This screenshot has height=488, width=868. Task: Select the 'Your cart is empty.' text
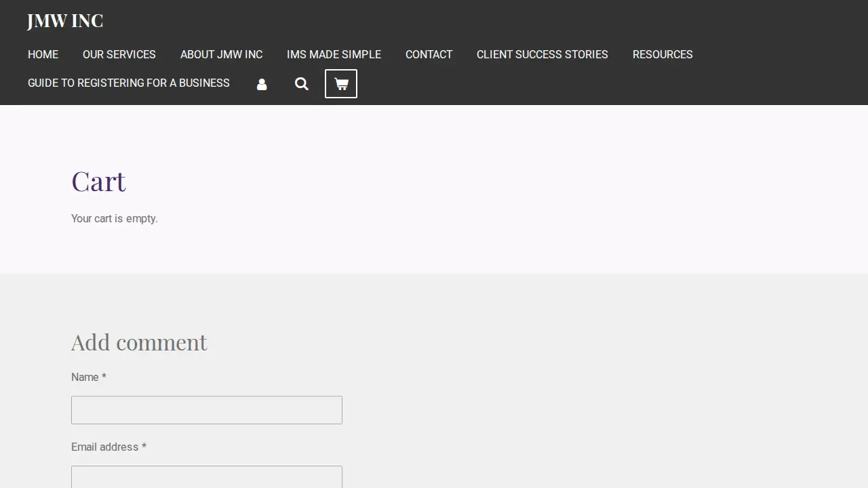115,218
